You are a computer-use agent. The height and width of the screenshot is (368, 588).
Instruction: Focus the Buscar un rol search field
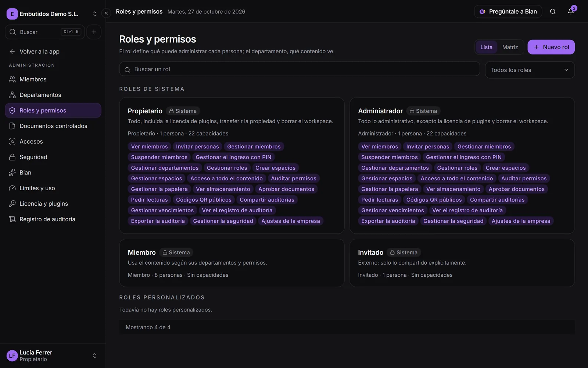tap(300, 69)
